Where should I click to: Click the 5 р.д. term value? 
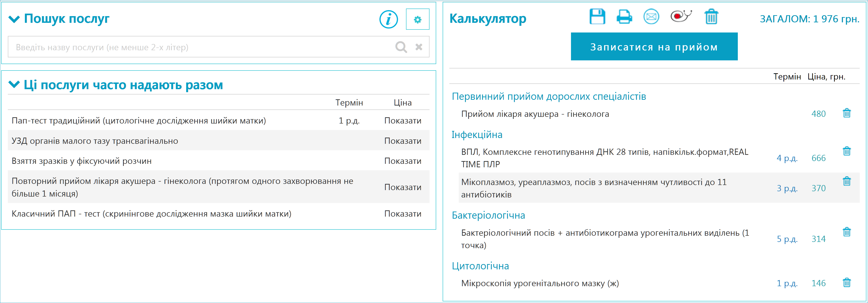coord(787,239)
